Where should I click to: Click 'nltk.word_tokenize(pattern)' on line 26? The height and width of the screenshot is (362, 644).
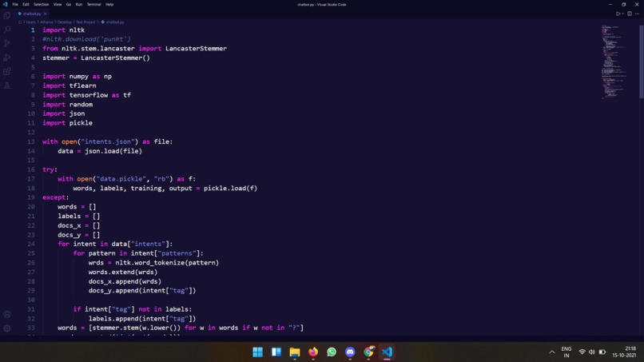click(167, 263)
